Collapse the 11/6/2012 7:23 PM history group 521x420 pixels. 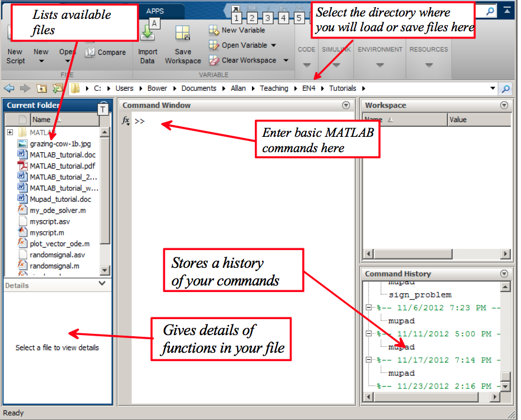click(369, 307)
